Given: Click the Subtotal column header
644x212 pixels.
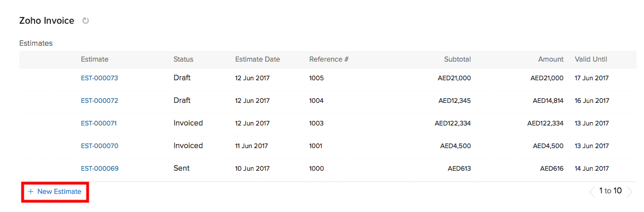Looking at the screenshot, I should coord(457,59).
